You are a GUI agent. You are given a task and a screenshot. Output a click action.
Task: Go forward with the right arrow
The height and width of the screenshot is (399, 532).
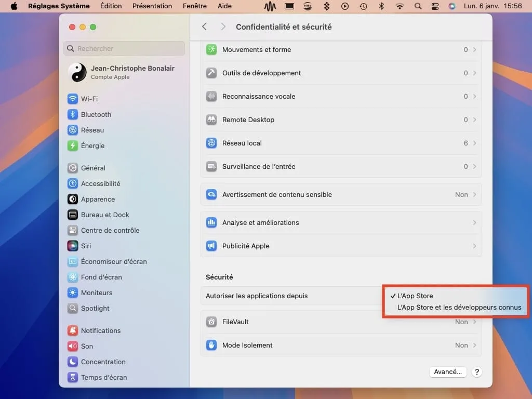223,26
